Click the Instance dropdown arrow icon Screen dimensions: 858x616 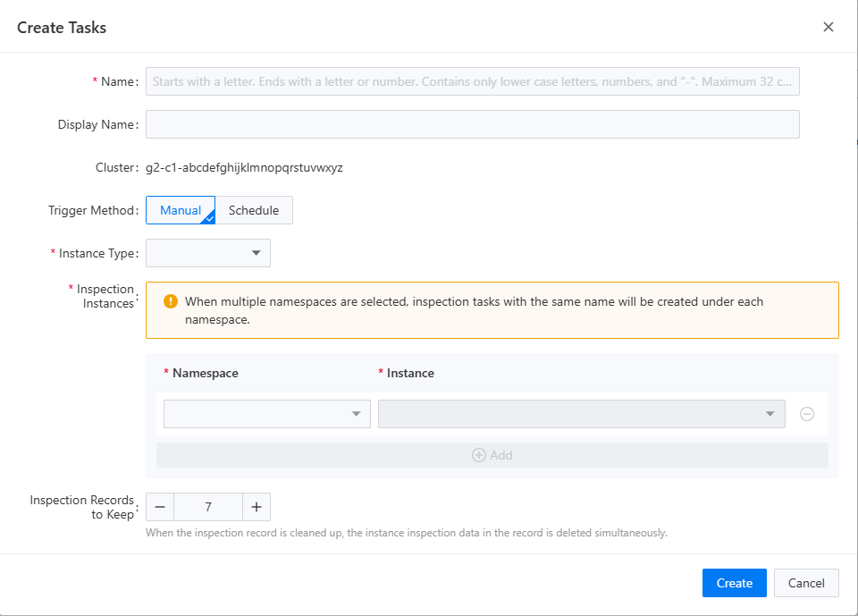click(x=770, y=413)
